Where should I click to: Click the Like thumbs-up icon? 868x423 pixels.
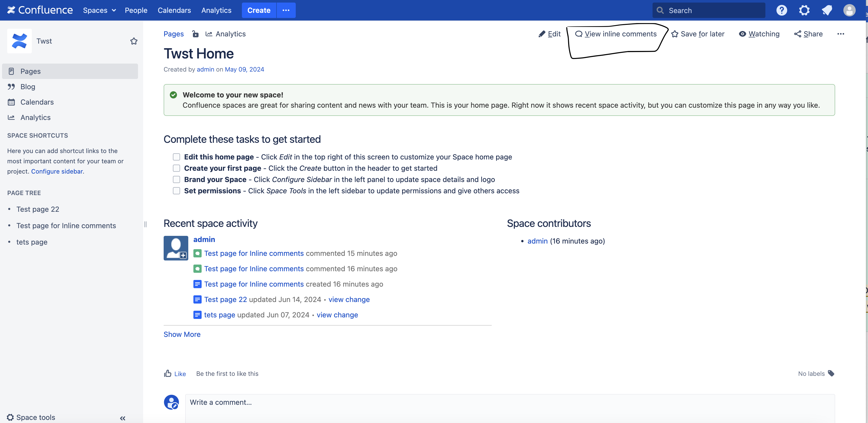point(168,373)
